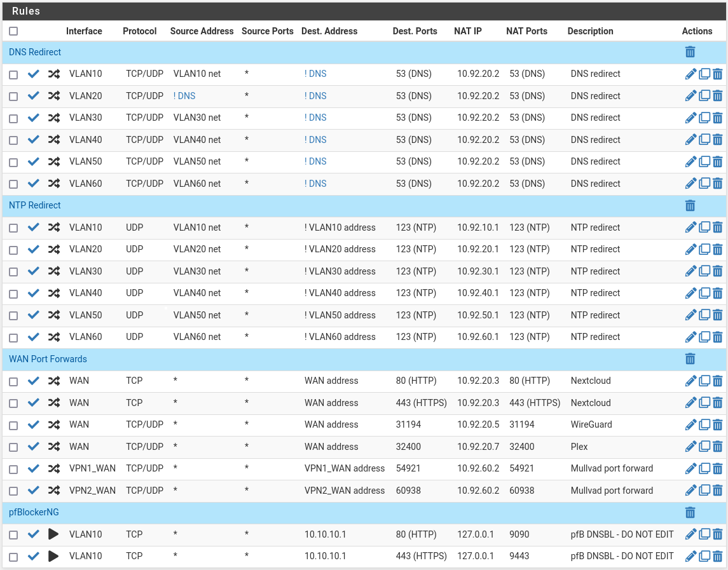
Task: Click the shuffle icon on VLAN60 DNS rule
Action: click(x=54, y=184)
